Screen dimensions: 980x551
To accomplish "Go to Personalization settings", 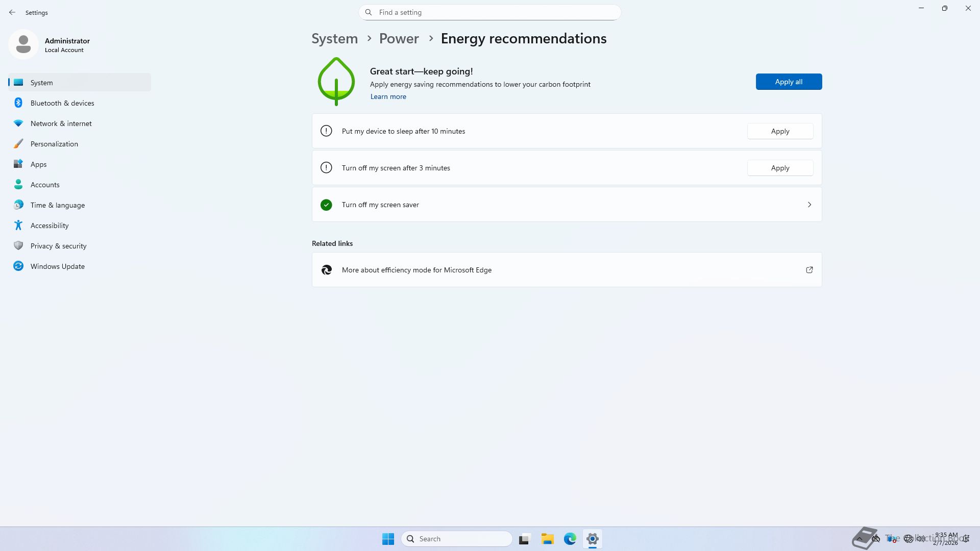I will pos(54,144).
